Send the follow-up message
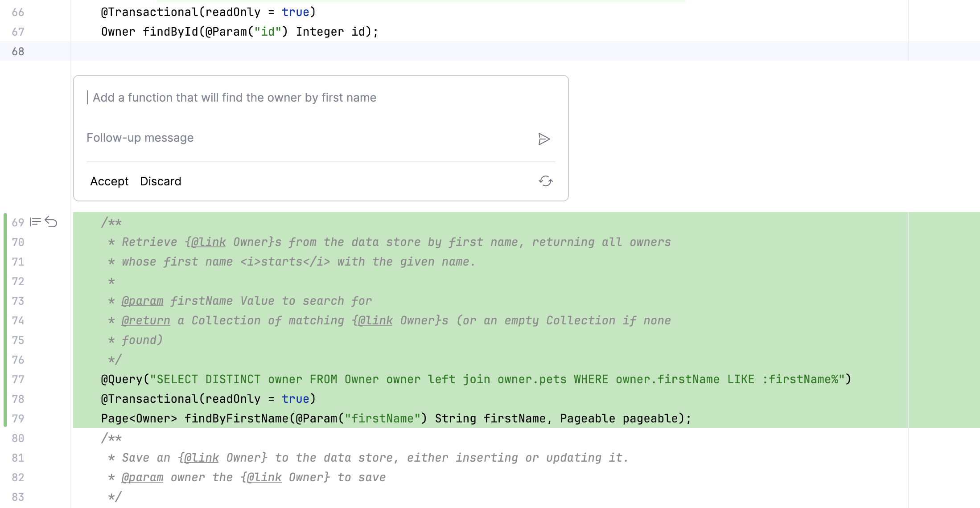This screenshot has width=980, height=508. pyautogui.click(x=544, y=139)
